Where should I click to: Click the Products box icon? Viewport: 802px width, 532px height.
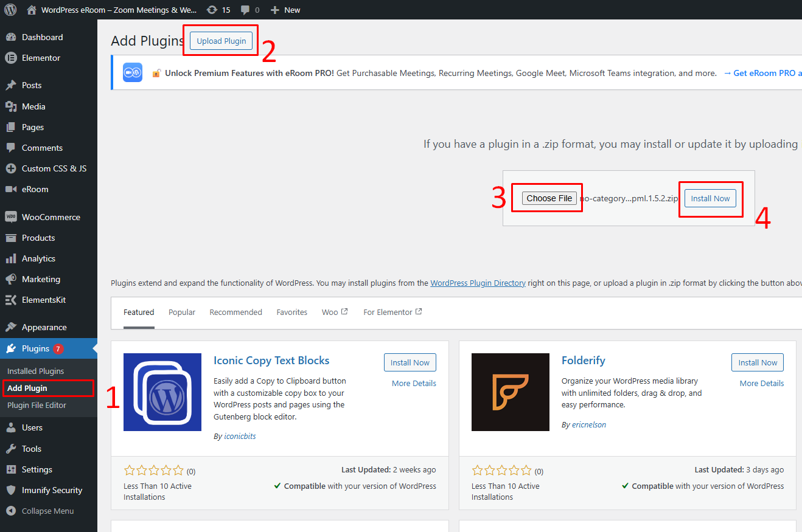[x=11, y=238]
